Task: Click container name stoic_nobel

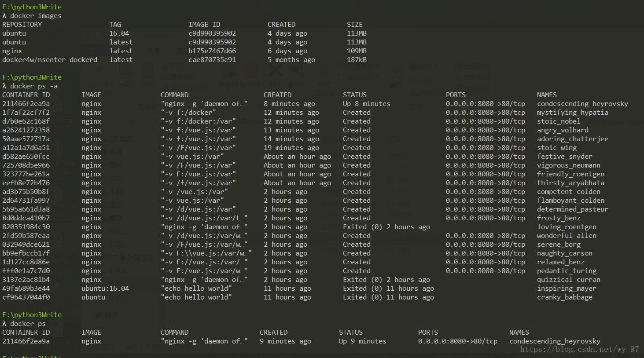Action: 559,121
